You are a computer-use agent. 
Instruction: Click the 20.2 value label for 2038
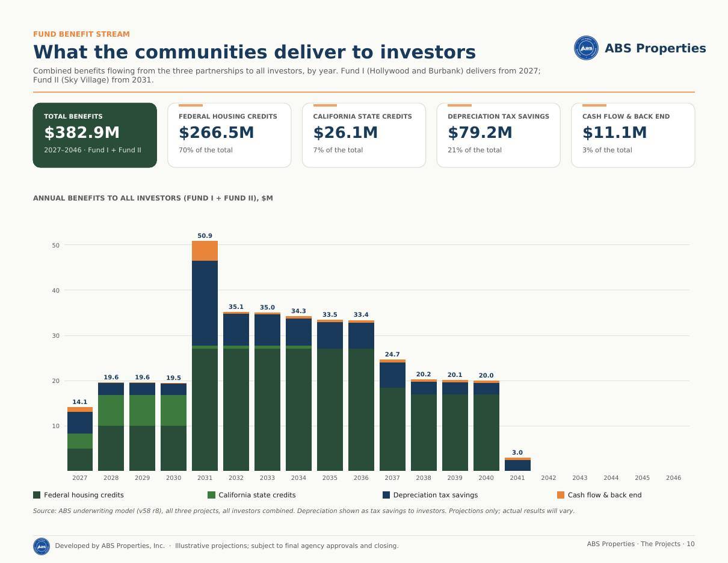(424, 375)
